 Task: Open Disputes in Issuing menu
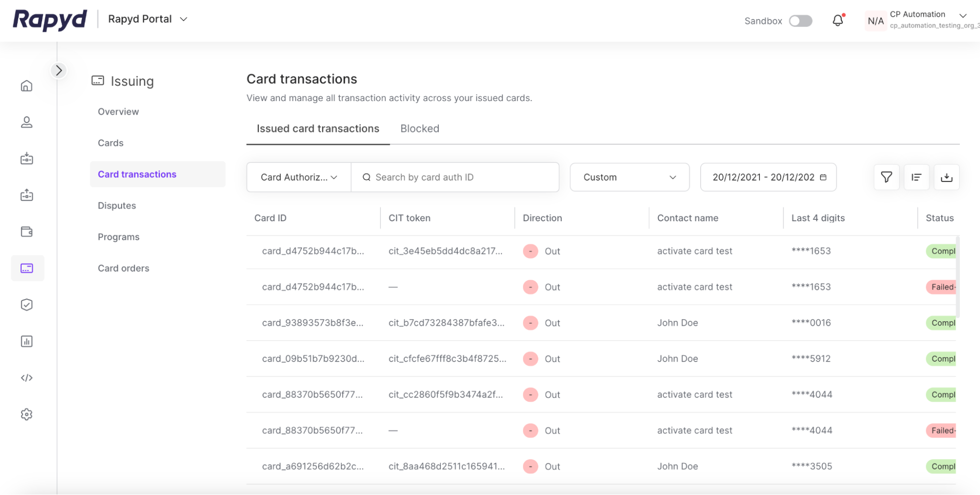(117, 206)
